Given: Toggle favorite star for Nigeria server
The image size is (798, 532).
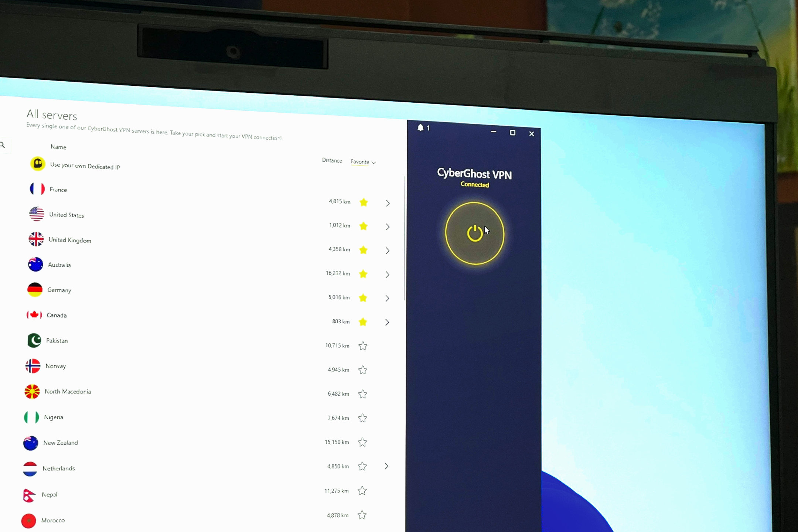Looking at the screenshot, I should [x=363, y=417].
